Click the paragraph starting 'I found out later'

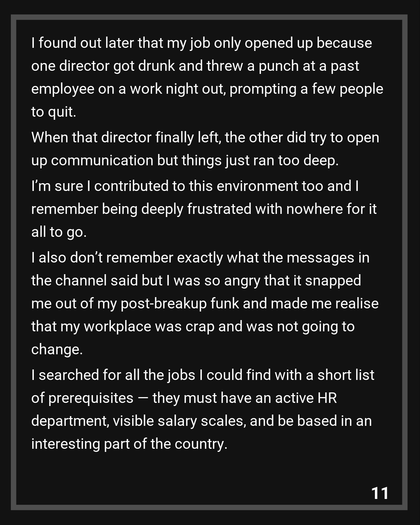pos(206,77)
